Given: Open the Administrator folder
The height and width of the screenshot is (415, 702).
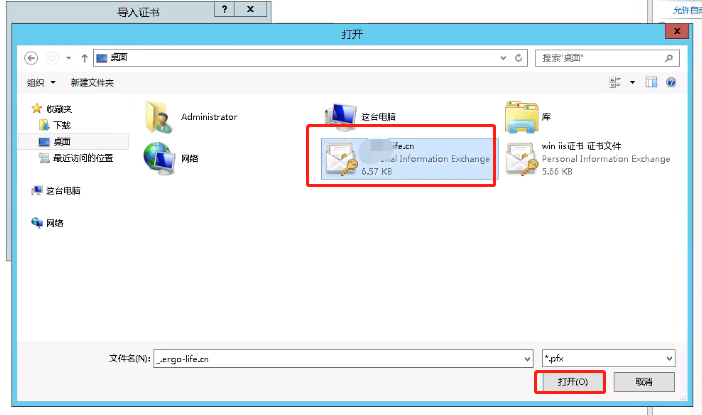Looking at the screenshot, I should click(192, 117).
